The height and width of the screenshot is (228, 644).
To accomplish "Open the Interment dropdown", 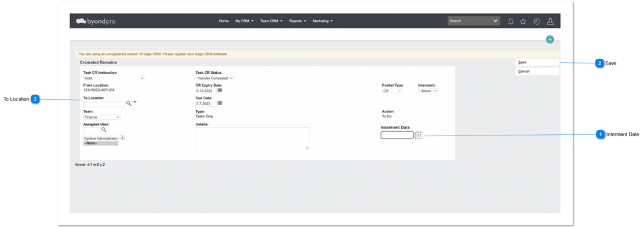I will [428, 91].
